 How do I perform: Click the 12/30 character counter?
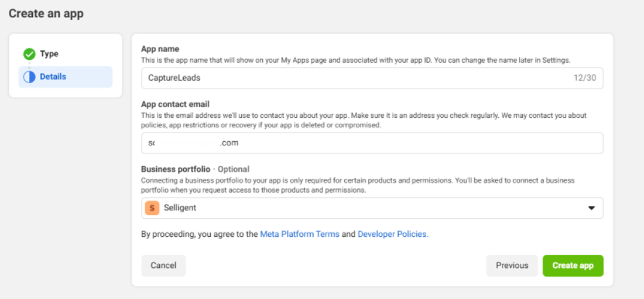[586, 78]
